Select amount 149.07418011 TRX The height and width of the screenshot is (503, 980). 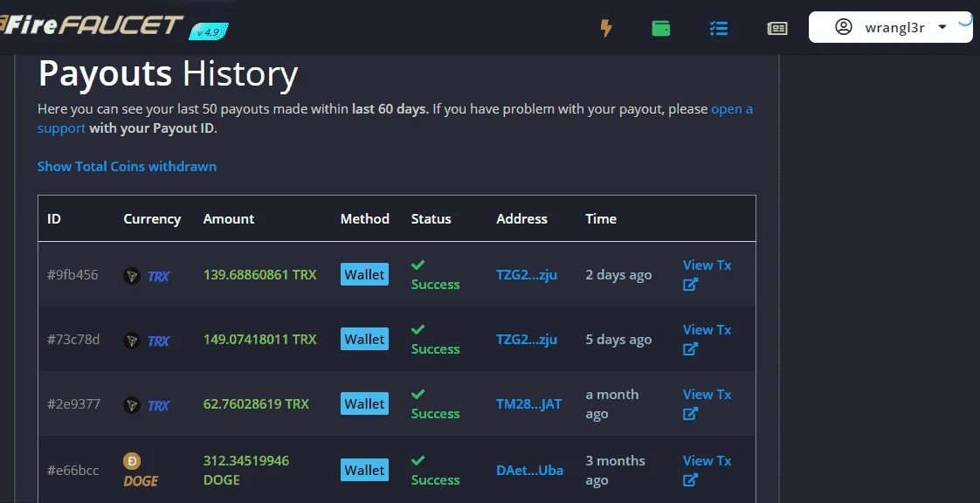pyautogui.click(x=260, y=340)
